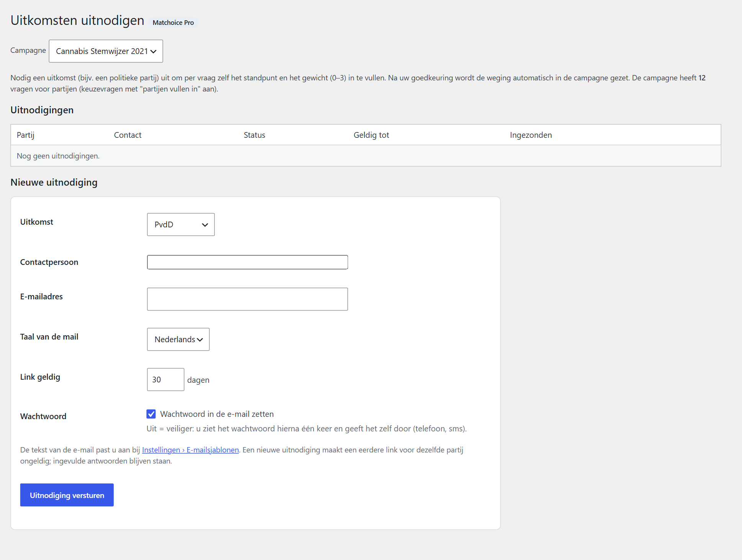The height and width of the screenshot is (560, 742).
Task: Click the Geldig tot column header
Action: (371, 135)
